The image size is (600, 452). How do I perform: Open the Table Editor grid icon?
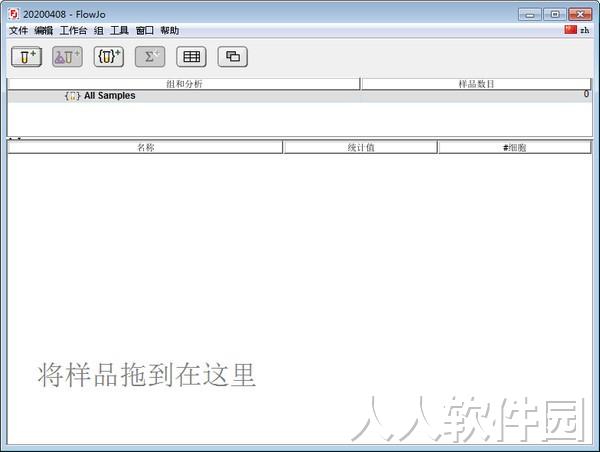click(x=191, y=57)
